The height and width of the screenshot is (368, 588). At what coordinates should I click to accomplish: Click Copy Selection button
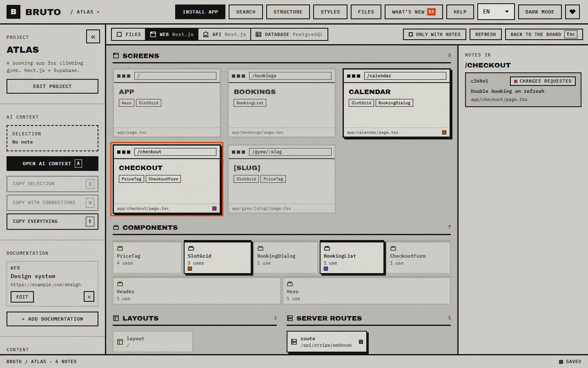52,184
